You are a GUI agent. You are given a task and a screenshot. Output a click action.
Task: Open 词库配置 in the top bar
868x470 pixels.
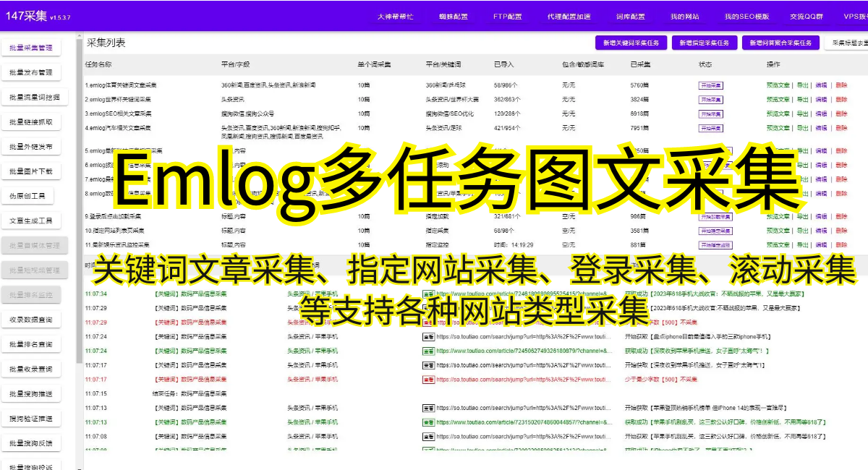(630, 16)
